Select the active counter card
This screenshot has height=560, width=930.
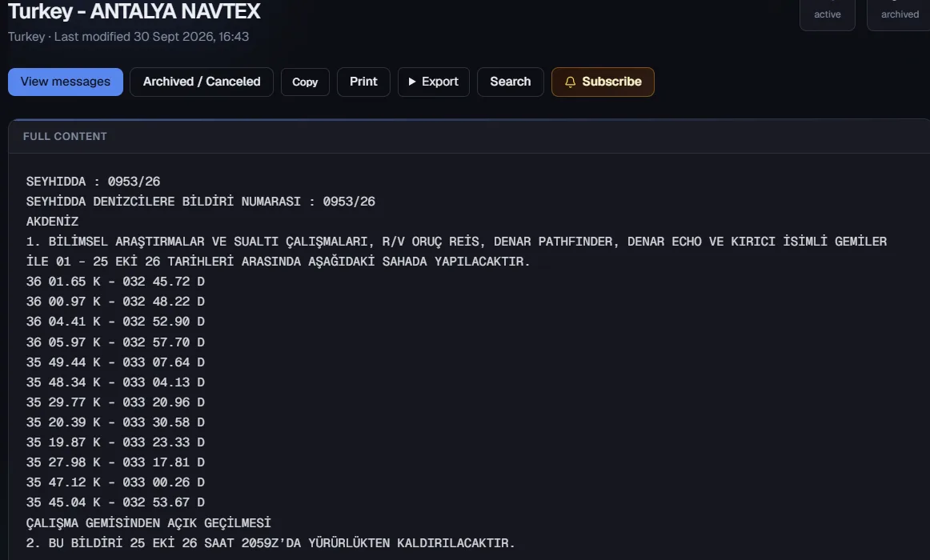[828, 14]
